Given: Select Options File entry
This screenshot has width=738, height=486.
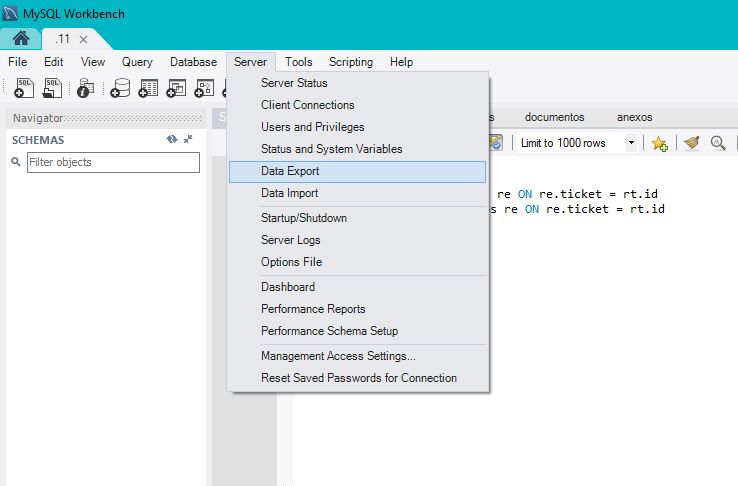Looking at the screenshot, I should click(357, 262).
